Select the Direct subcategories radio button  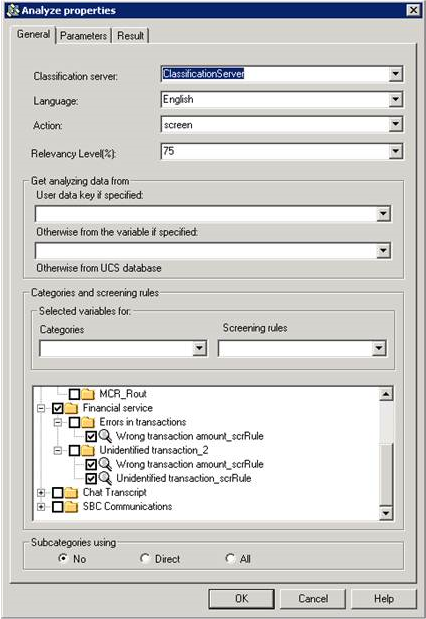pos(145,559)
